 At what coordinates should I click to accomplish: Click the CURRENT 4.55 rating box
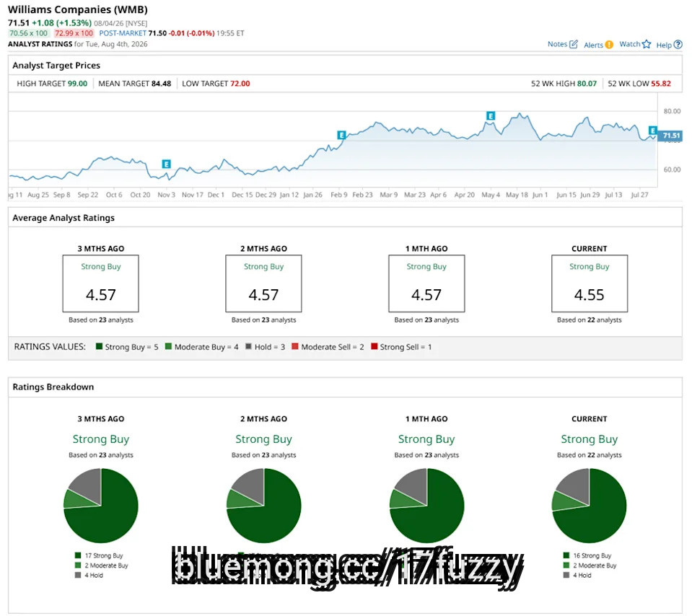tap(590, 283)
